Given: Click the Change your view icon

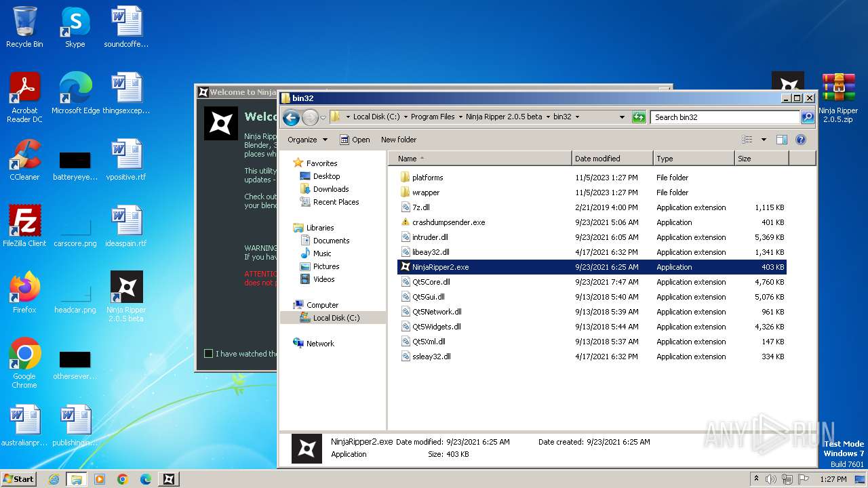Looking at the screenshot, I should [x=747, y=140].
